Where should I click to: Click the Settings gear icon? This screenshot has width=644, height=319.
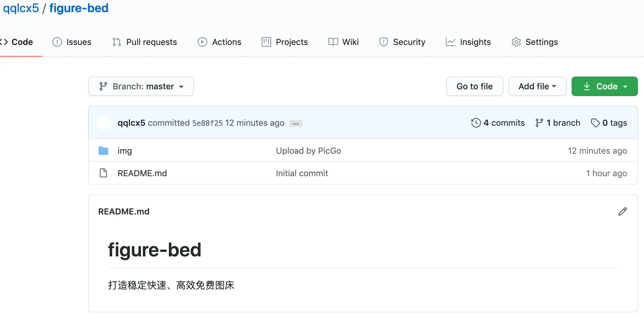516,42
